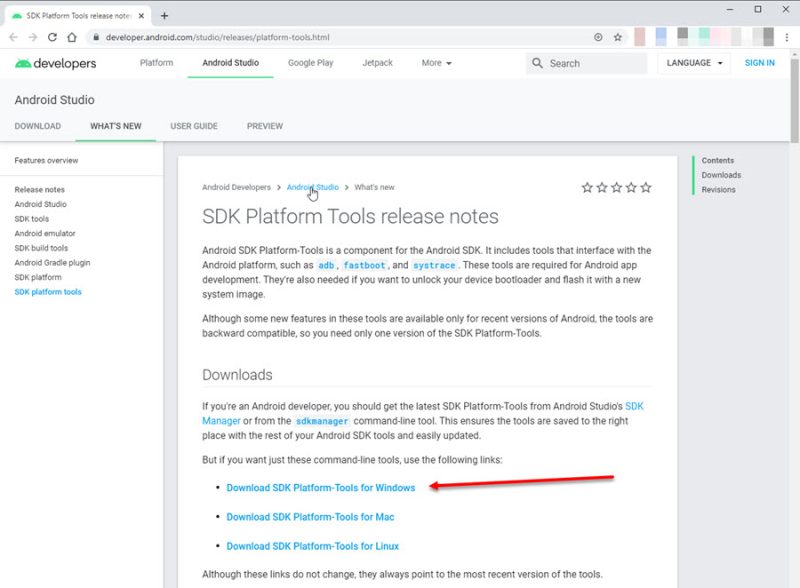Click the browser back arrow button

(x=14, y=37)
